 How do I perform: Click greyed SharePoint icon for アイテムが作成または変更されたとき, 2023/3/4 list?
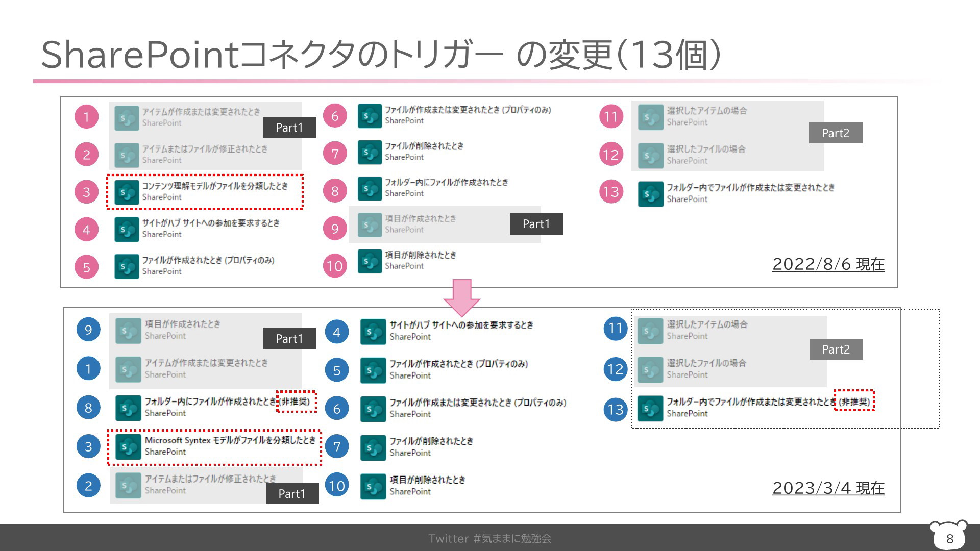point(128,369)
